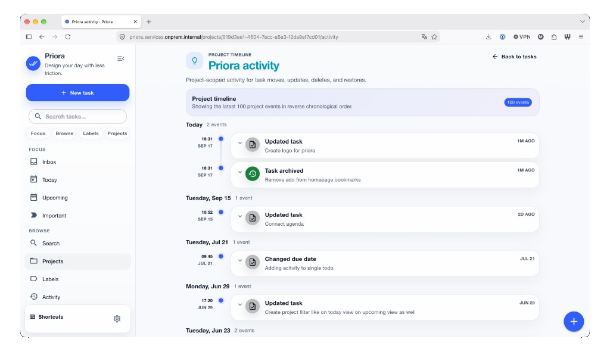Screen dimensions: 610x364
Task: Click the address bar URL
Action: click(x=234, y=37)
